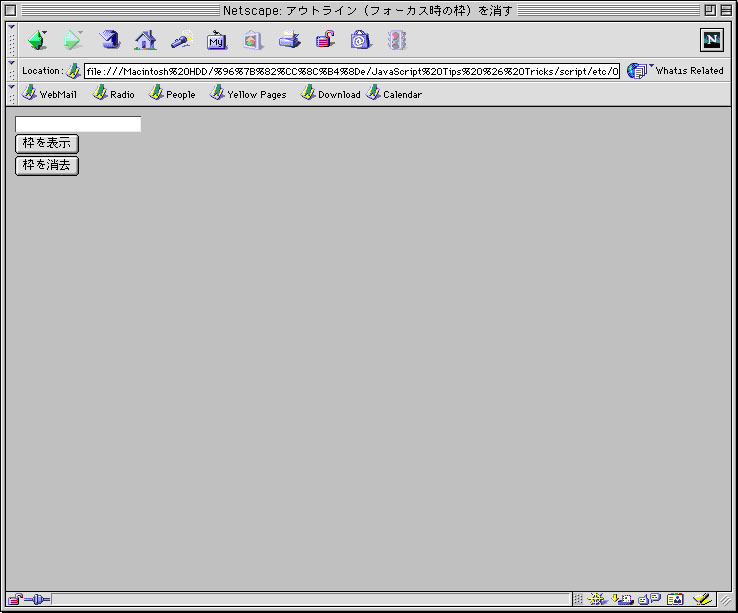738x613 pixels.
Task: Click the window close box
Action: point(10,10)
